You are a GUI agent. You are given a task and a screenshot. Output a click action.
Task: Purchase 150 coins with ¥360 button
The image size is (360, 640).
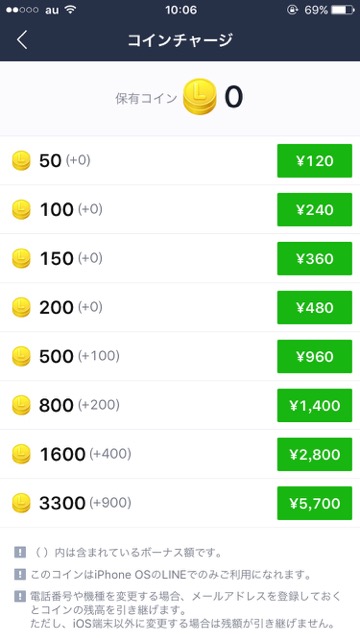click(314, 259)
